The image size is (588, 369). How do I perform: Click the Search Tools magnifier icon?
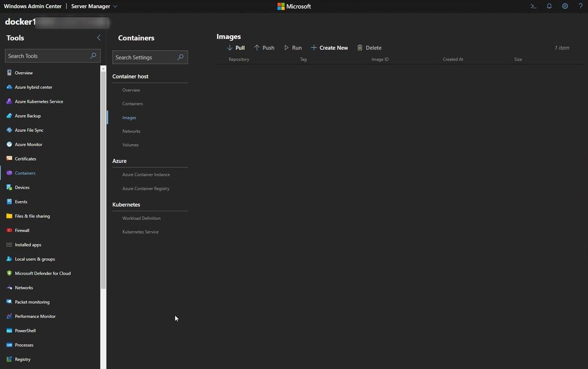point(93,55)
